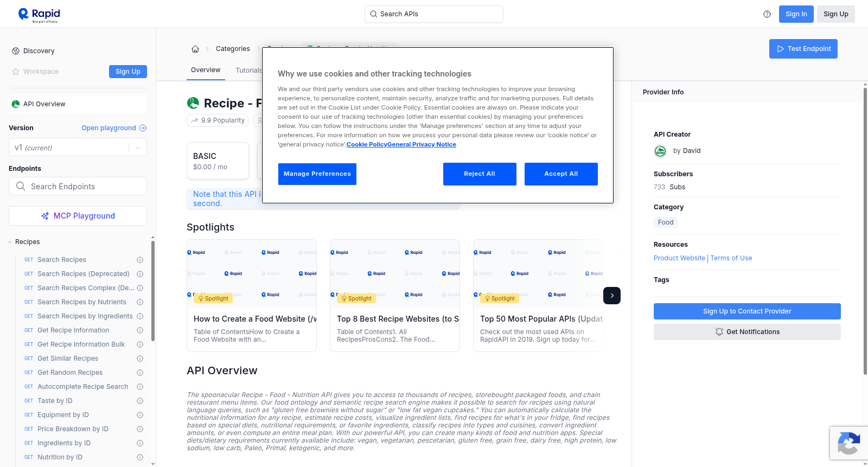Click the sidebar Workspace Sign Up button
Viewport: 868px width, 467px height.
pyautogui.click(x=128, y=72)
